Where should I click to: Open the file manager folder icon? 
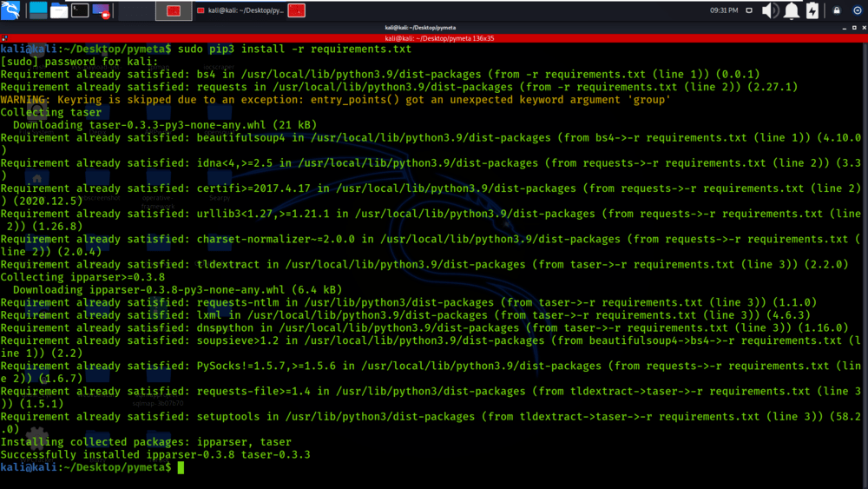click(x=59, y=10)
